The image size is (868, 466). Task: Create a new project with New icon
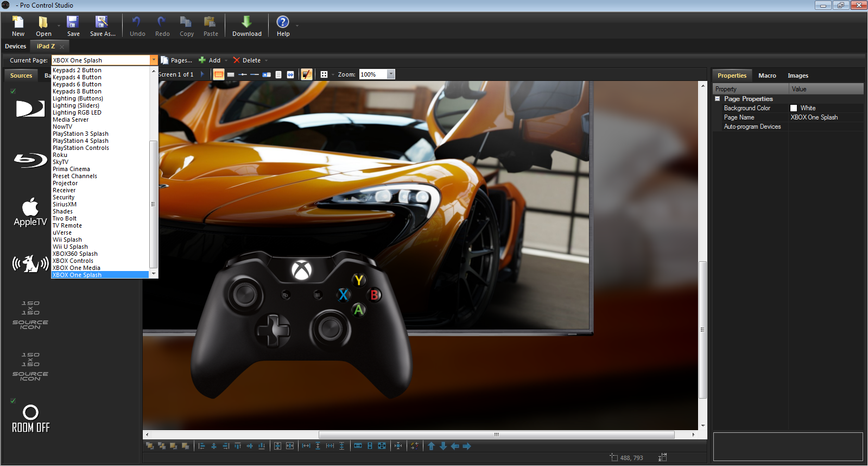[18, 26]
